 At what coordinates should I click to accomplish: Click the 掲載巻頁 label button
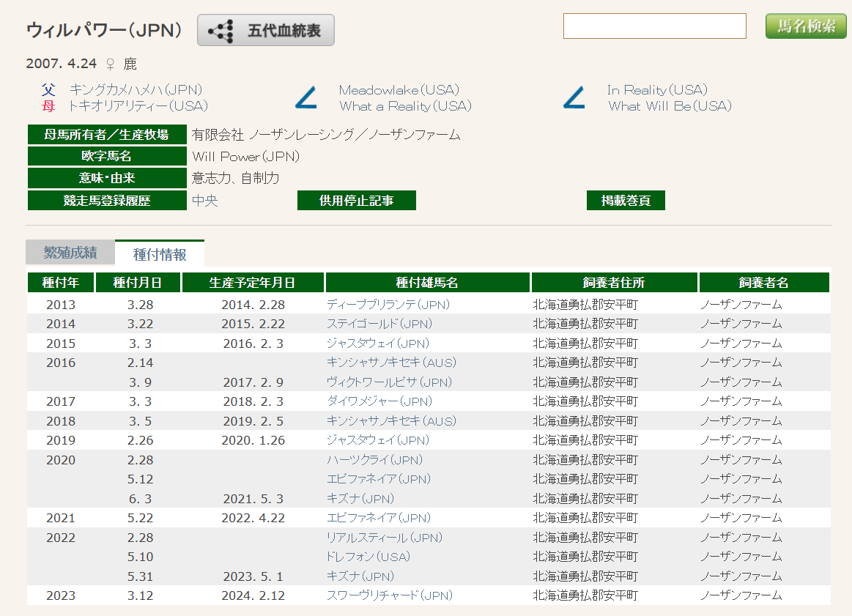(626, 201)
